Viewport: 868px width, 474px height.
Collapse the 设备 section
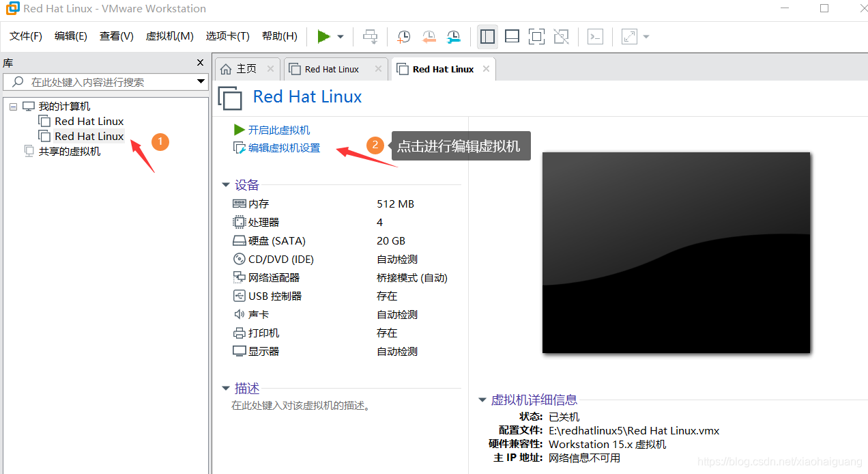pos(226,185)
